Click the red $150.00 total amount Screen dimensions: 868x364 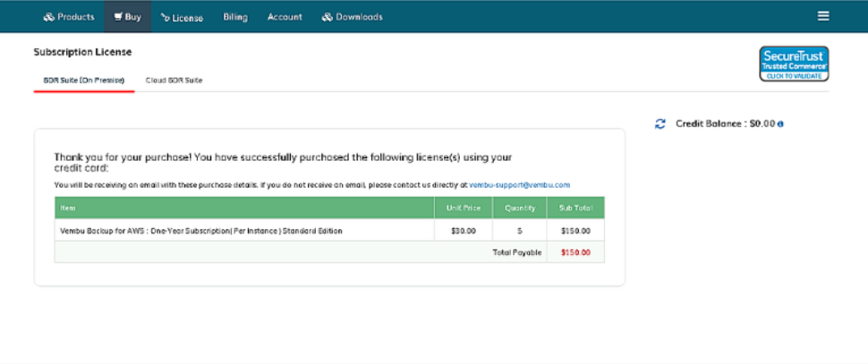coord(575,252)
